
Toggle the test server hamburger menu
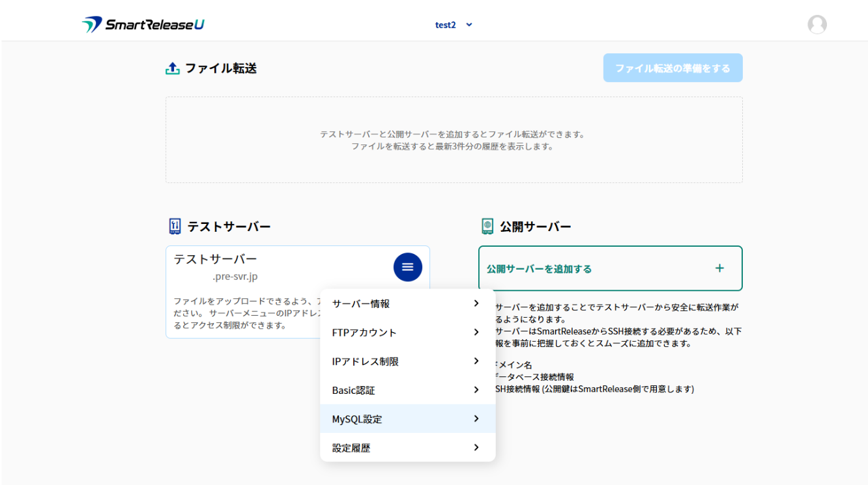[407, 267]
